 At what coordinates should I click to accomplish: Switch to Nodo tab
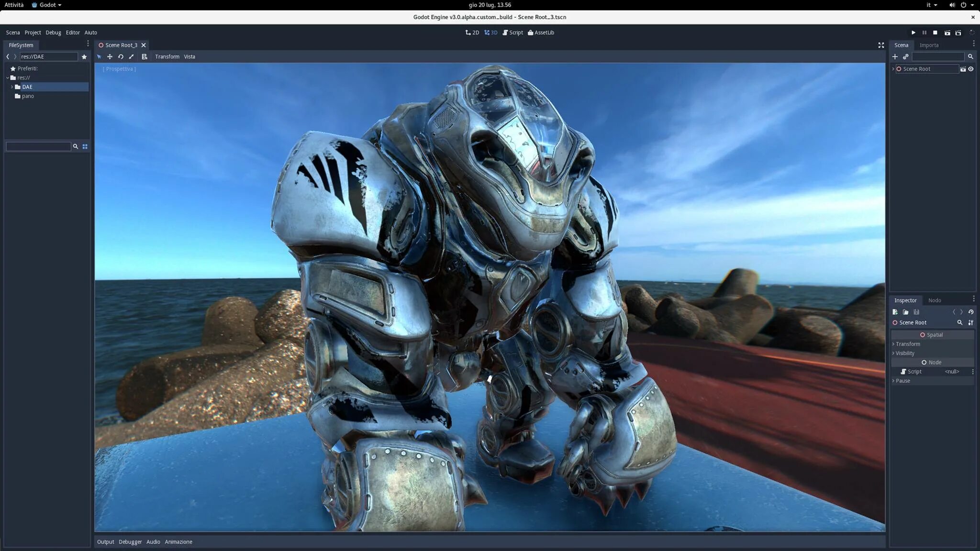pyautogui.click(x=935, y=300)
